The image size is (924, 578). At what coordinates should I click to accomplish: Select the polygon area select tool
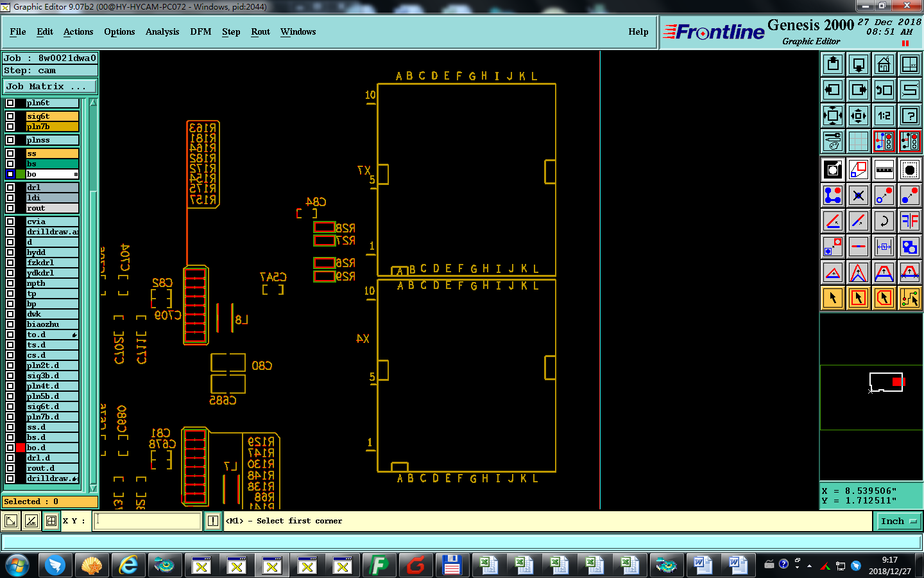pos(884,298)
